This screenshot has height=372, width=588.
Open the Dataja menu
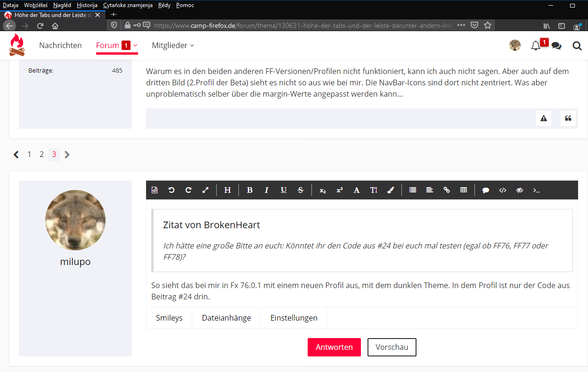(x=10, y=5)
